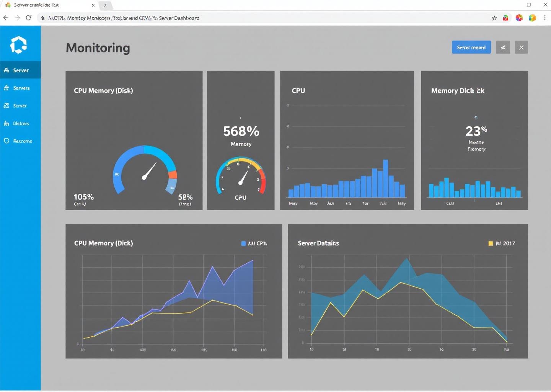Viewport: 551px width, 392px height.
Task: Toggle the blue CP% legend swatch
Action: [x=243, y=243]
